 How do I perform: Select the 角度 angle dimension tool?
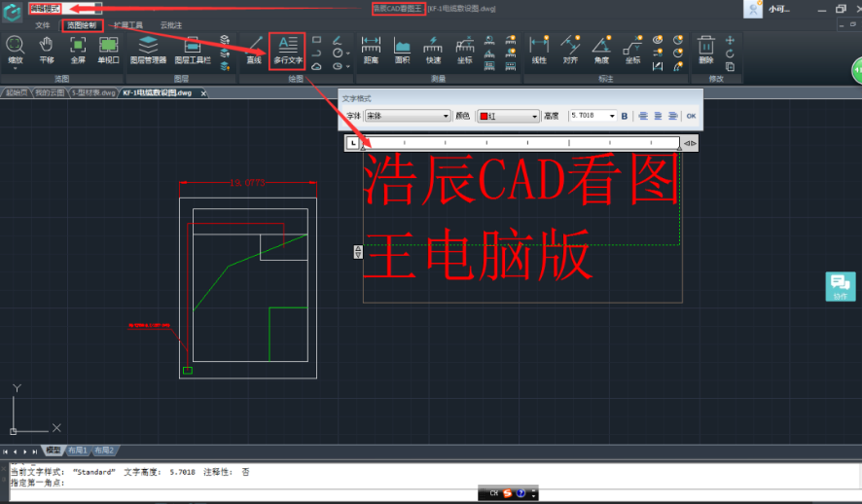601,49
